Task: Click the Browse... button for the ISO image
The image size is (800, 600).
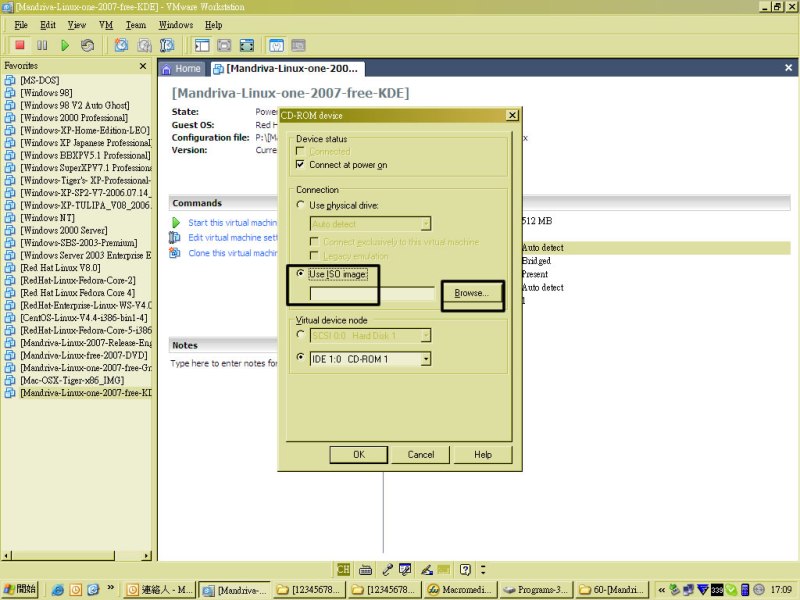Action: tap(471, 293)
